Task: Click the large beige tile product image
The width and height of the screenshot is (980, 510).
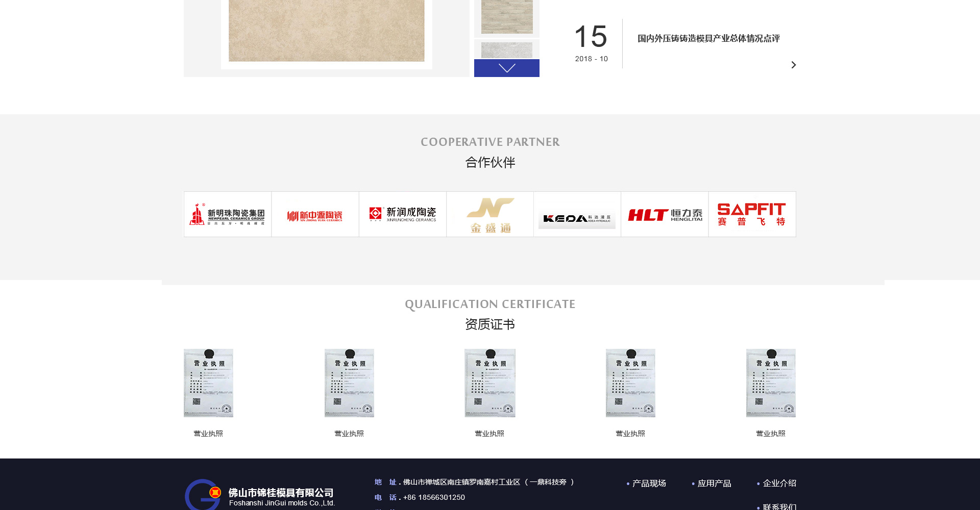Action: tap(327, 31)
